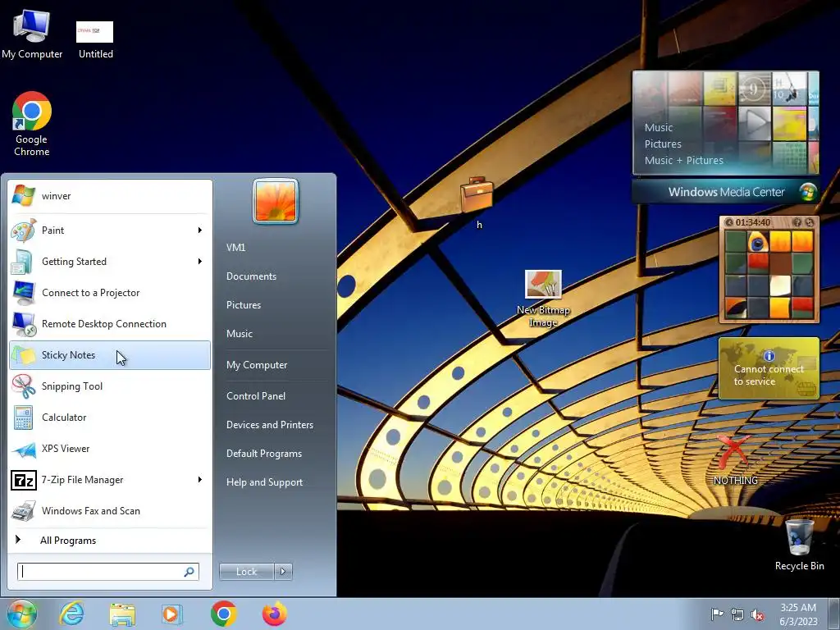Open My Computer in the Start menu's right pane
The image size is (840, 630).
257,365
